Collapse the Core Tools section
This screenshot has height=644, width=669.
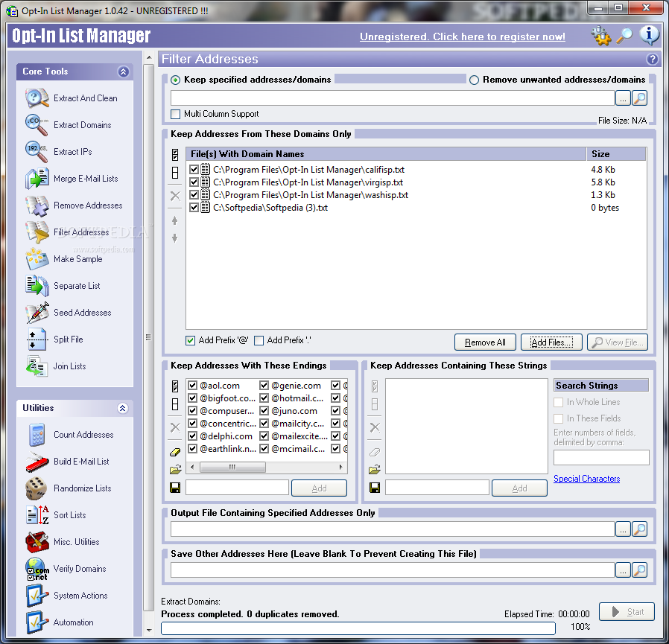point(124,71)
